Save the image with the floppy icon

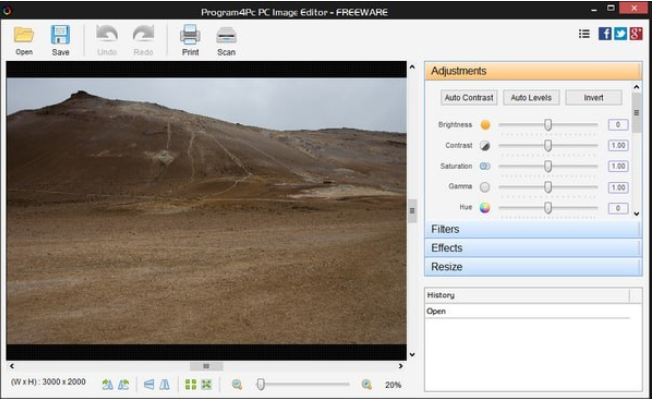point(60,35)
